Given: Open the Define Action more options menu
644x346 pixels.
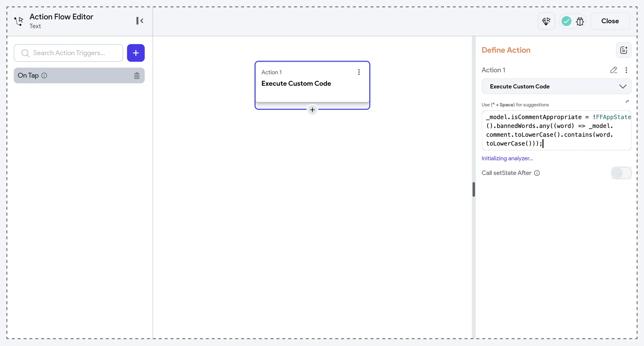Looking at the screenshot, I should 626,70.
